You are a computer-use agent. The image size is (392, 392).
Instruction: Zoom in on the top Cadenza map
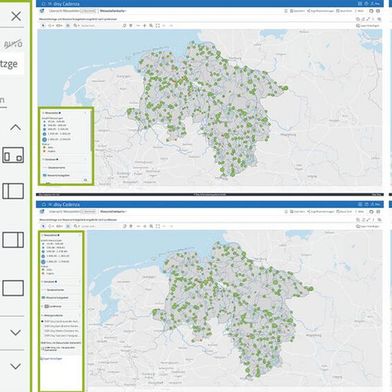[144, 25]
